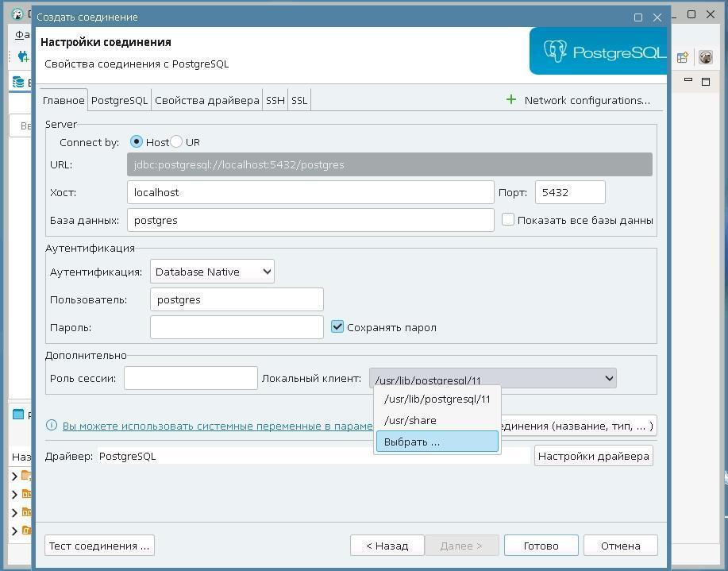Screen dimensions: 728x571
Task: Enable the show all databases checkbox
Action: [x=508, y=219]
